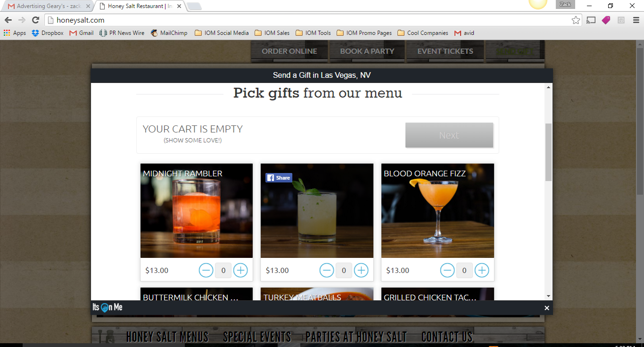The width and height of the screenshot is (644, 347).
Task: Click the gift menu scrollbar thumb
Action: tap(548, 152)
